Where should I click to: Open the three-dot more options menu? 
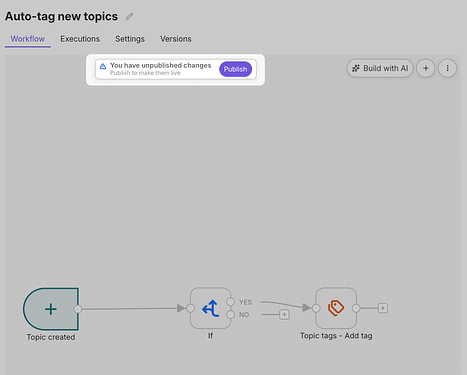click(447, 68)
